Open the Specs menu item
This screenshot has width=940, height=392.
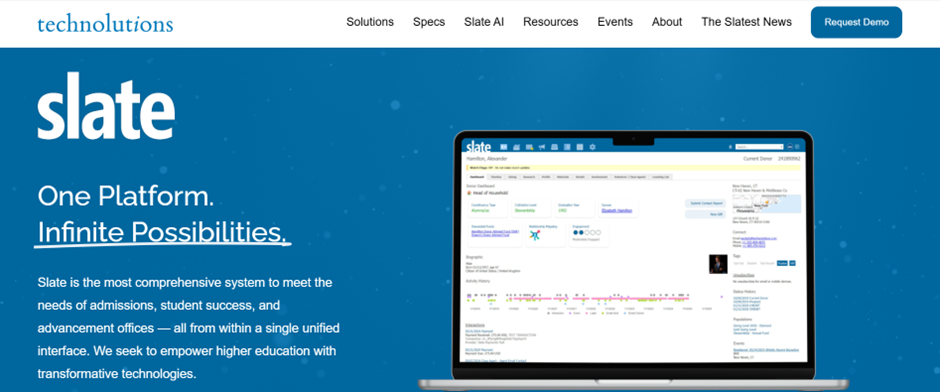click(429, 22)
